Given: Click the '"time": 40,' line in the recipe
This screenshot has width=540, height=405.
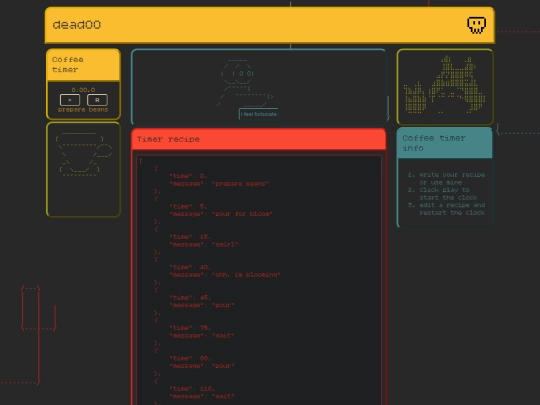Looking at the screenshot, I should 190,267.
